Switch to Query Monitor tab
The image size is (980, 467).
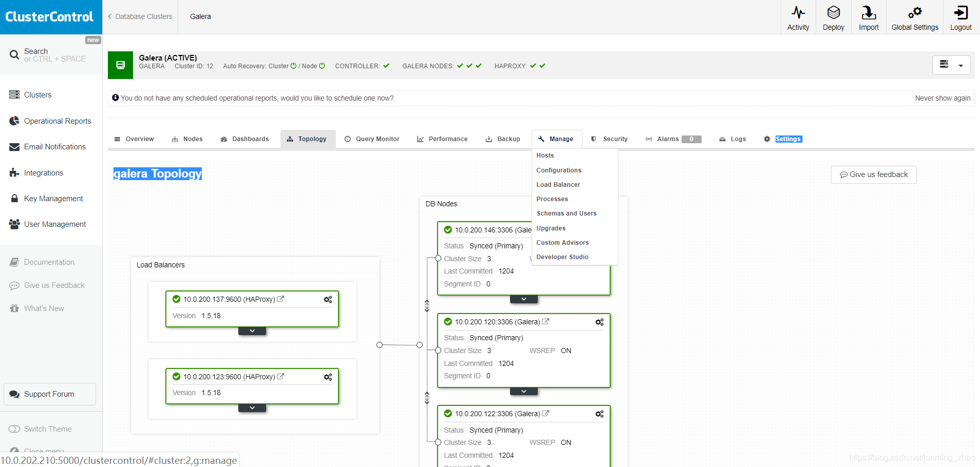click(x=372, y=139)
